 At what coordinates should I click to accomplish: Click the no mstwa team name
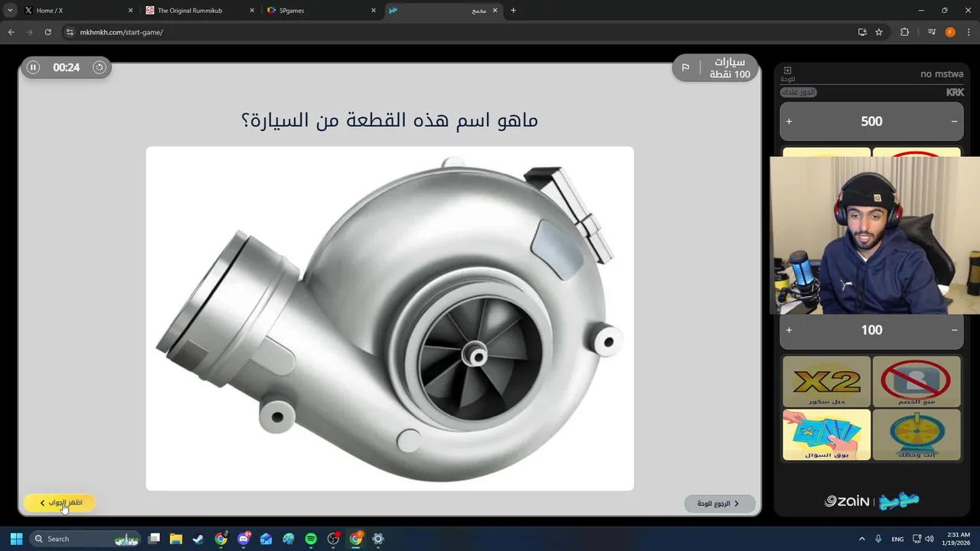pos(942,74)
